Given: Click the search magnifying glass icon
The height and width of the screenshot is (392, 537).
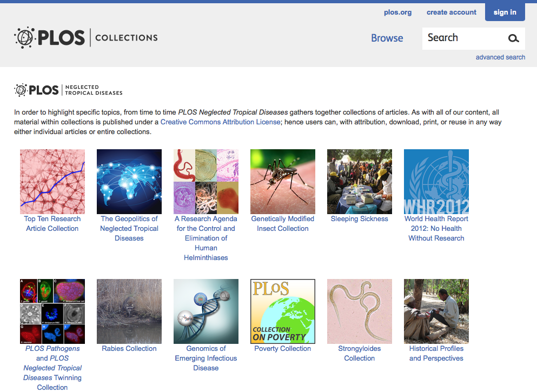Looking at the screenshot, I should (x=513, y=38).
